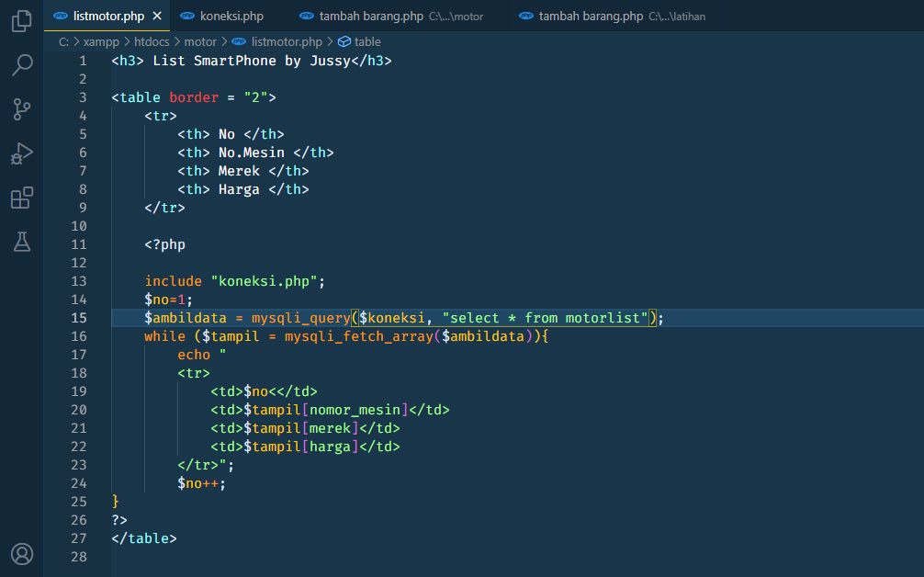Open the 'htdocs' breadcrumb dropdown
Screen dimensions: 924x577
(x=151, y=41)
